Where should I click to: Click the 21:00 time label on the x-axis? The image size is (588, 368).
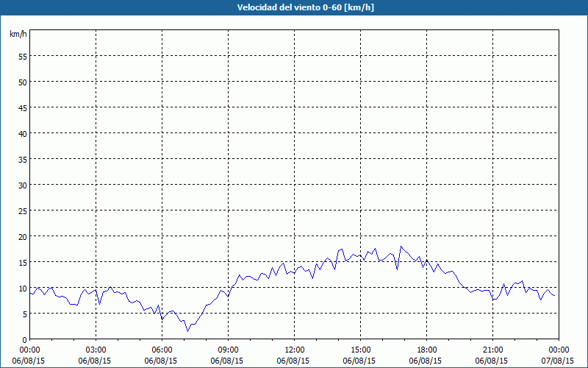(492, 350)
